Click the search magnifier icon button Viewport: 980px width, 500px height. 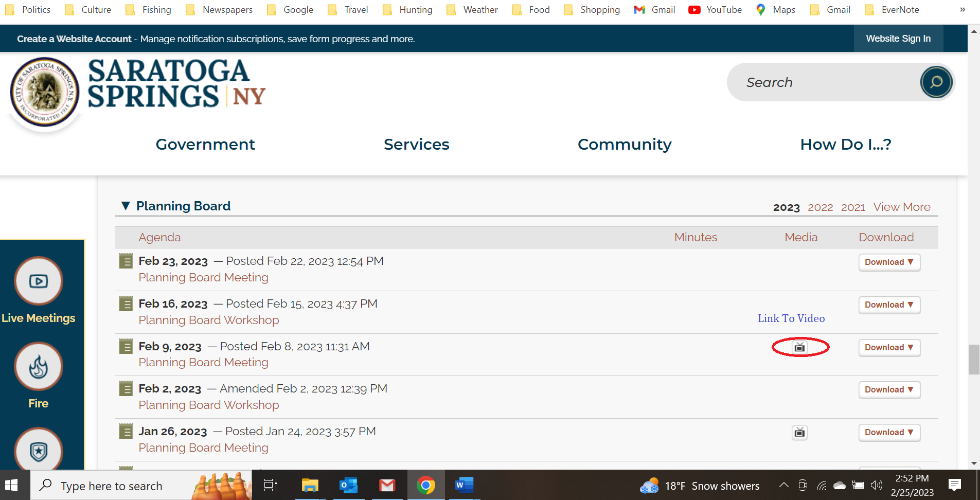936,82
